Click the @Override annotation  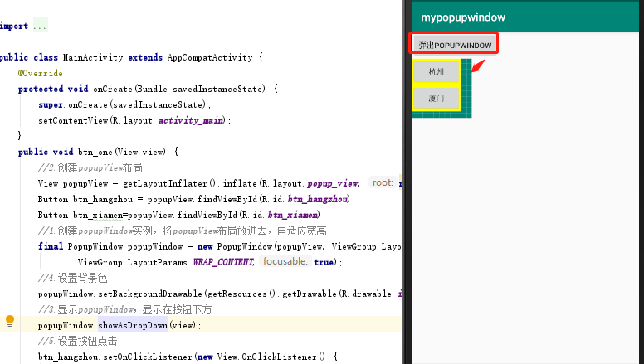(x=40, y=73)
